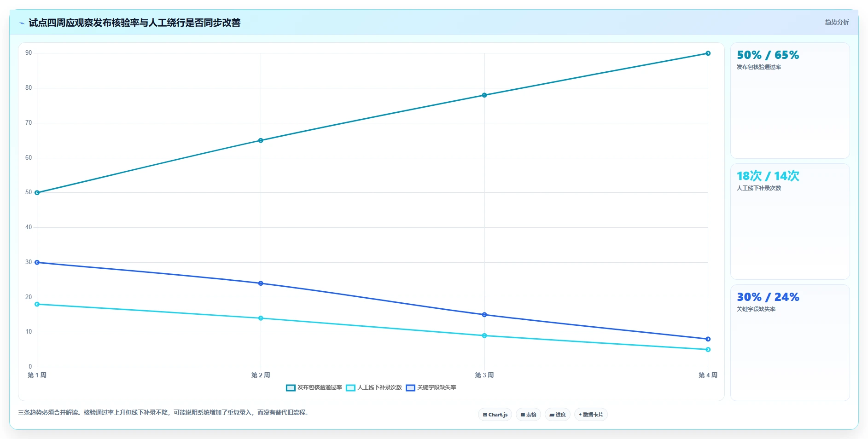Click the trend icon beside the title
The width and height of the screenshot is (868, 439).
click(x=22, y=23)
